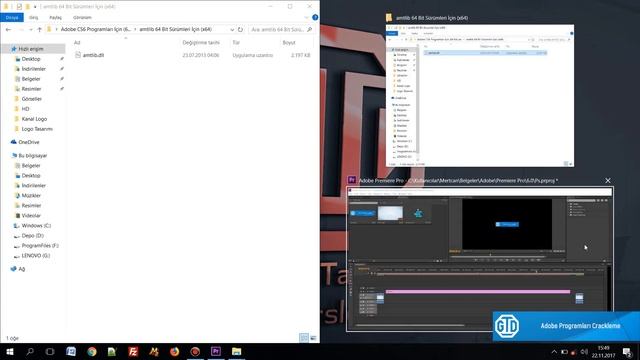This screenshot has height=360, width=640.
Task: Open recent locations dropdown arrow
Action: (x=31, y=29)
